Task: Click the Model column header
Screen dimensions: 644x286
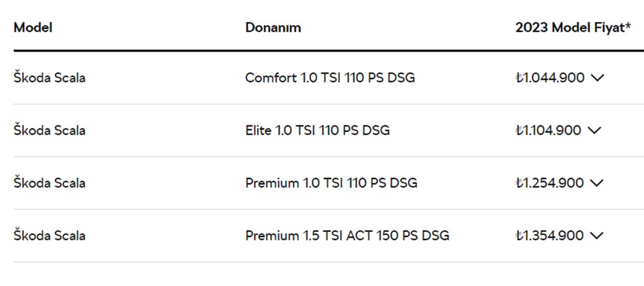Action: coord(33,28)
